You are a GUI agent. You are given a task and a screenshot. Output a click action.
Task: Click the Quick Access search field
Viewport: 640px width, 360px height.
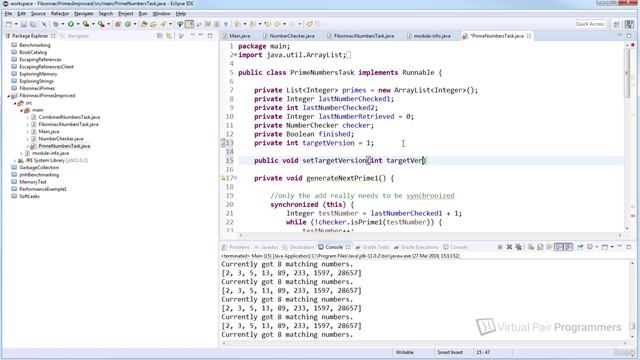(x=590, y=24)
